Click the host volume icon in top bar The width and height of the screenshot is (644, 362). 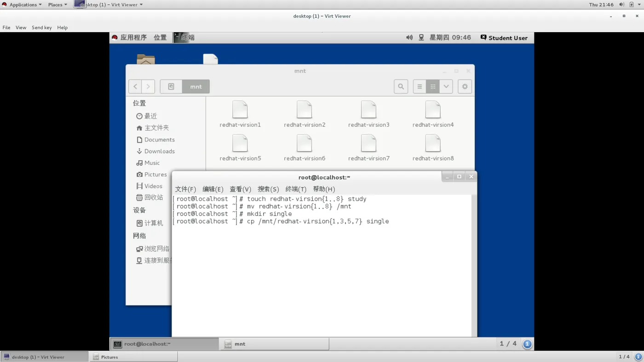tap(622, 5)
